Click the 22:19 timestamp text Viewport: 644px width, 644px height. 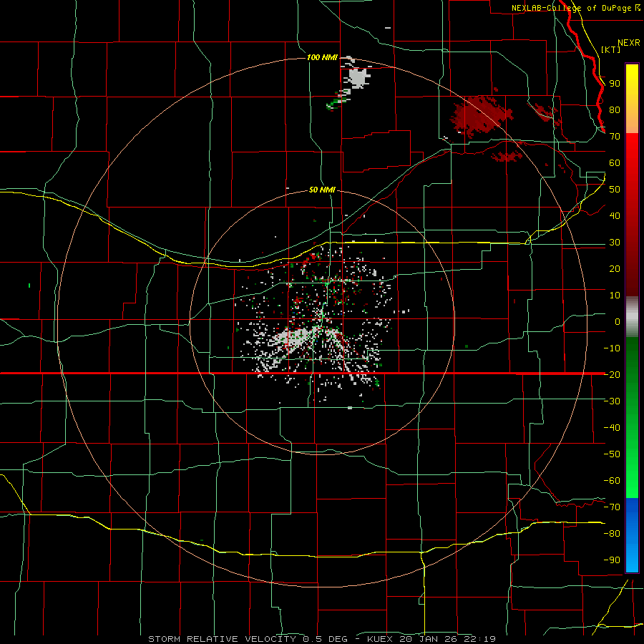coord(478,639)
